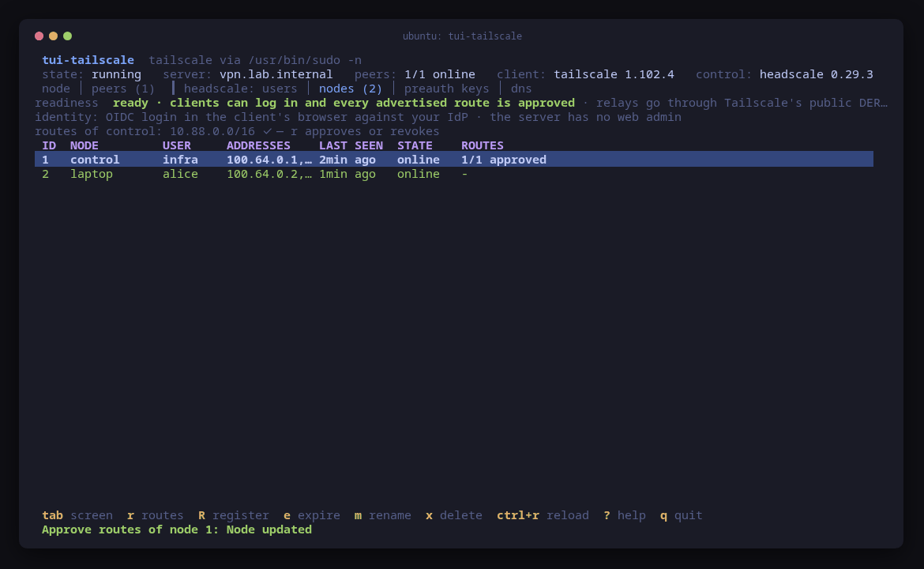Click the '1min ago' last seen value

click(347, 174)
